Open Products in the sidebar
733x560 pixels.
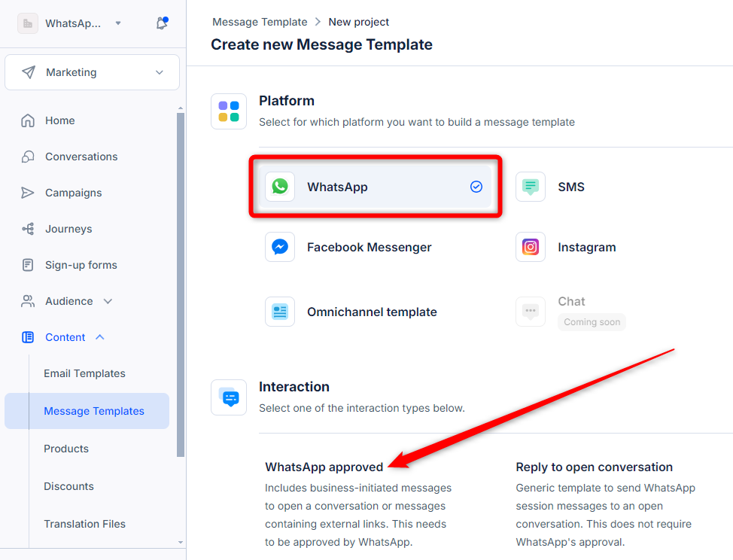[x=66, y=449]
